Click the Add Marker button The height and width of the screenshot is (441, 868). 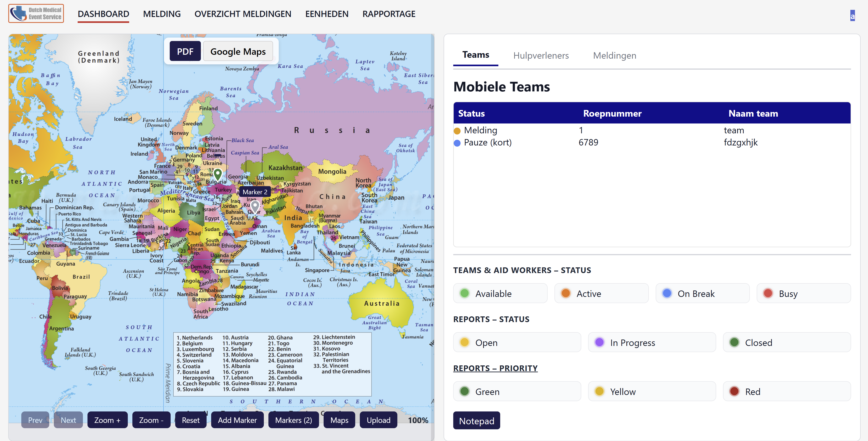(237, 420)
